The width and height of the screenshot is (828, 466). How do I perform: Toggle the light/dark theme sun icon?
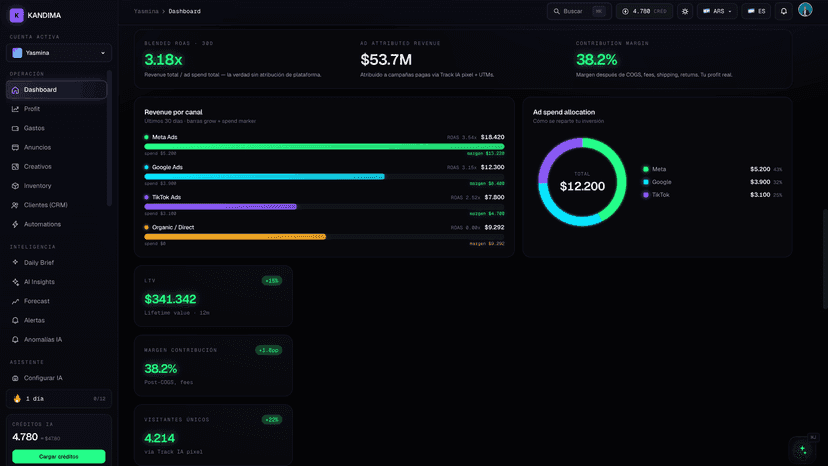click(685, 11)
